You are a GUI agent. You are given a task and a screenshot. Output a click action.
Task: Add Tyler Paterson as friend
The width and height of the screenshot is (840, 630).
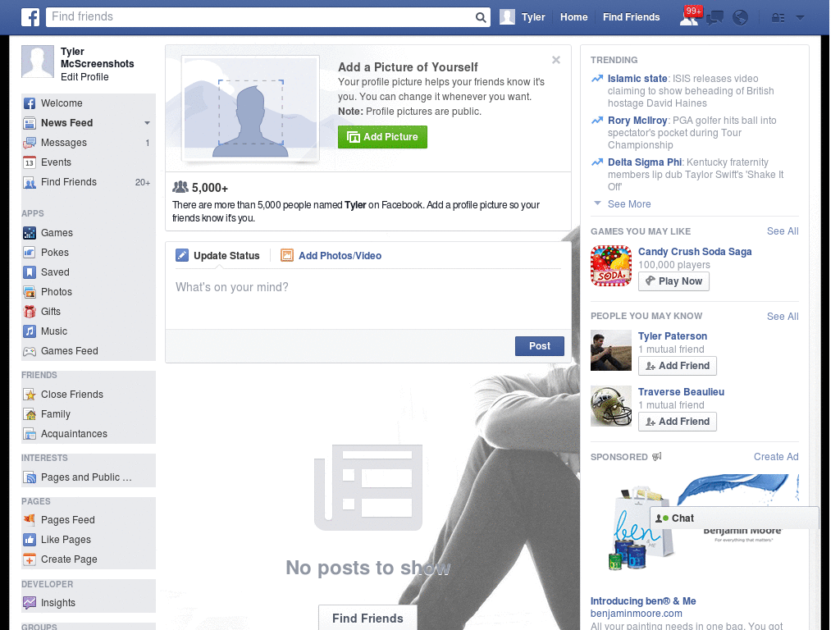pos(677,366)
